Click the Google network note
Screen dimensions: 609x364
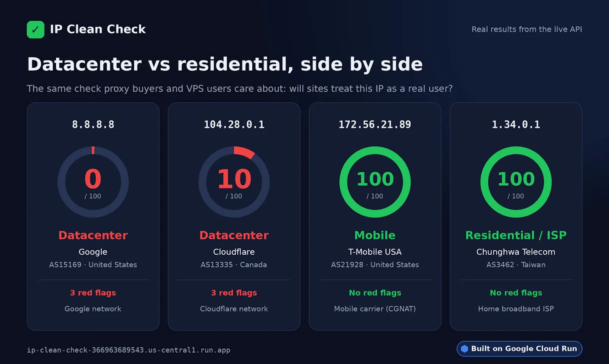pyautogui.click(x=93, y=309)
